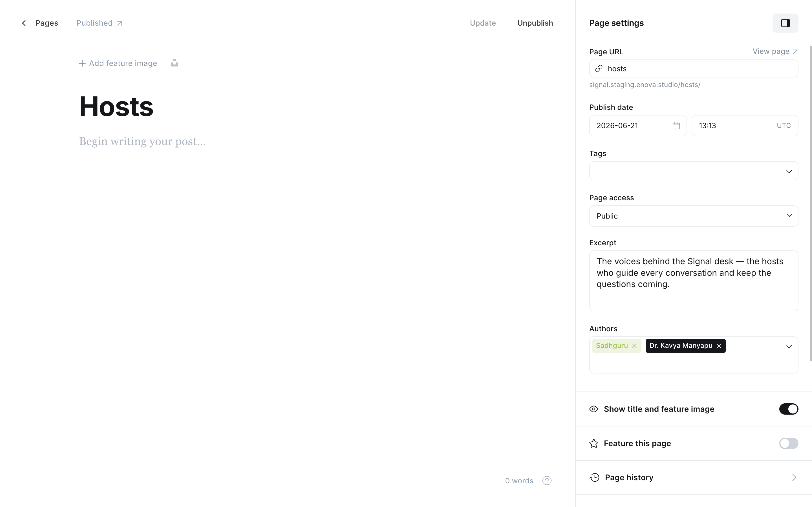This screenshot has height=507, width=812.
Task: Expand the Tags dropdown
Action: tap(694, 171)
